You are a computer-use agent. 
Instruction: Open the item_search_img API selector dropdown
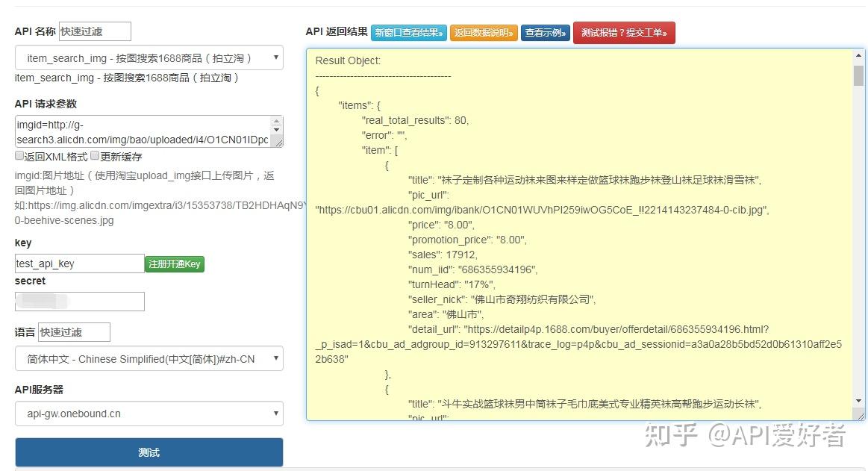tap(148, 57)
